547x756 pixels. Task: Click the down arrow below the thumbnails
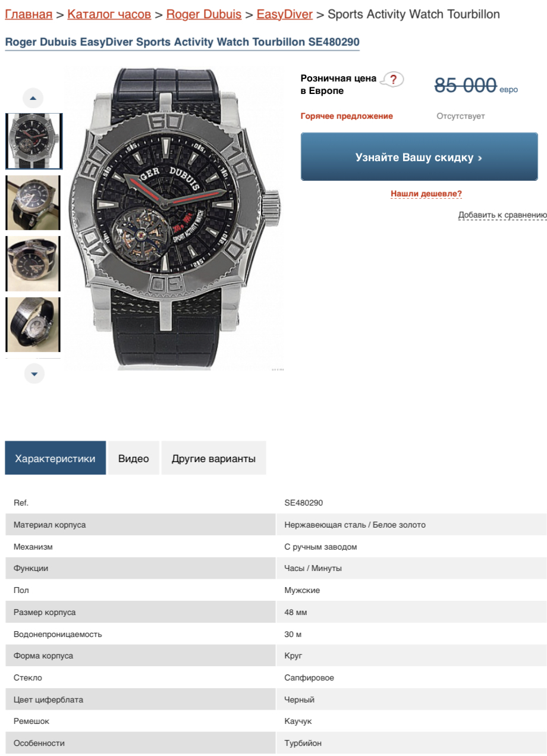(x=34, y=374)
